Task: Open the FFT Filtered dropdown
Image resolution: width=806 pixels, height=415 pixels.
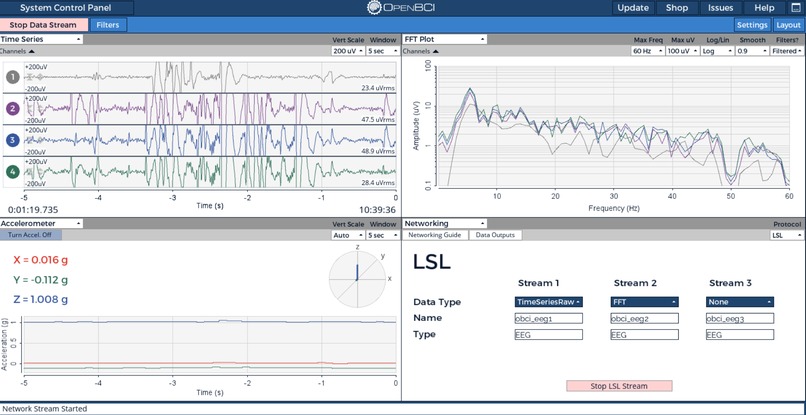Action: point(786,51)
